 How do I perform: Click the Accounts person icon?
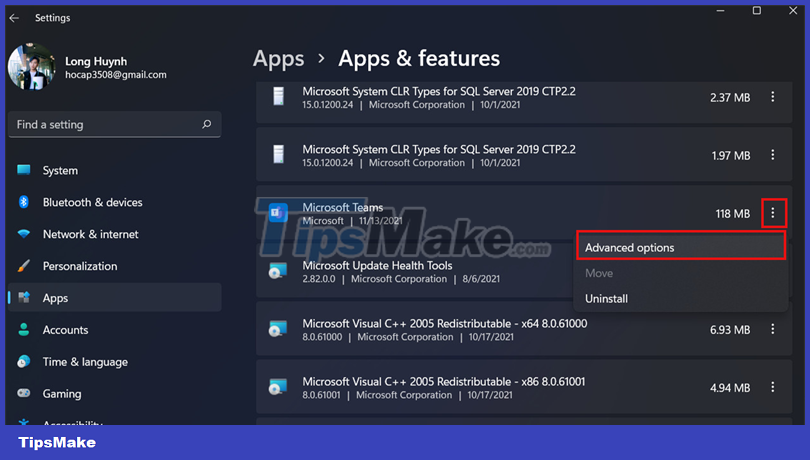[24, 329]
